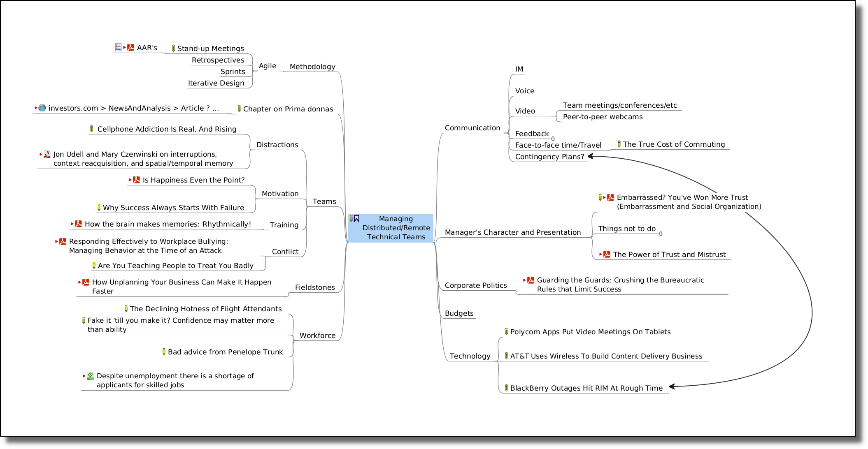
Task: Click the Contingency Plans? node
Action: pyautogui.click(x=549, y=157)
